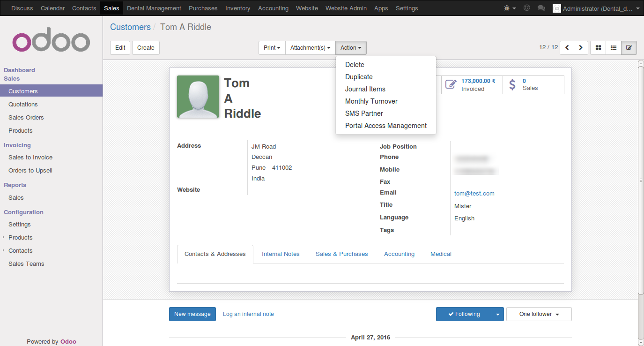
Task: Go to next customer record arrow
Action: click(581, 48)
